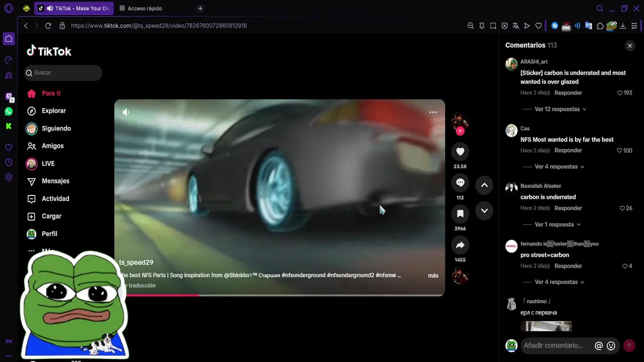Reload the TikTok page
The width and height of the screenshot is (644, 362).
pyautogui.click(x=48, y=26)
